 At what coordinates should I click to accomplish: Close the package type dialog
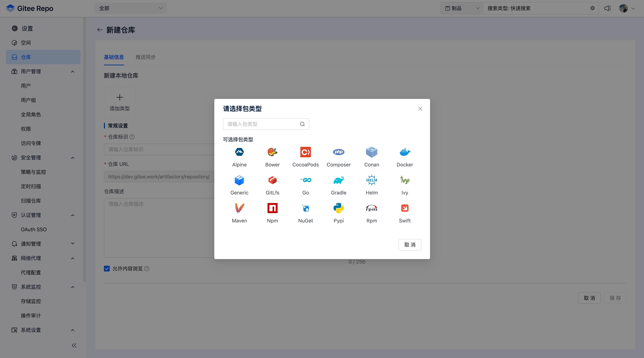420,109
